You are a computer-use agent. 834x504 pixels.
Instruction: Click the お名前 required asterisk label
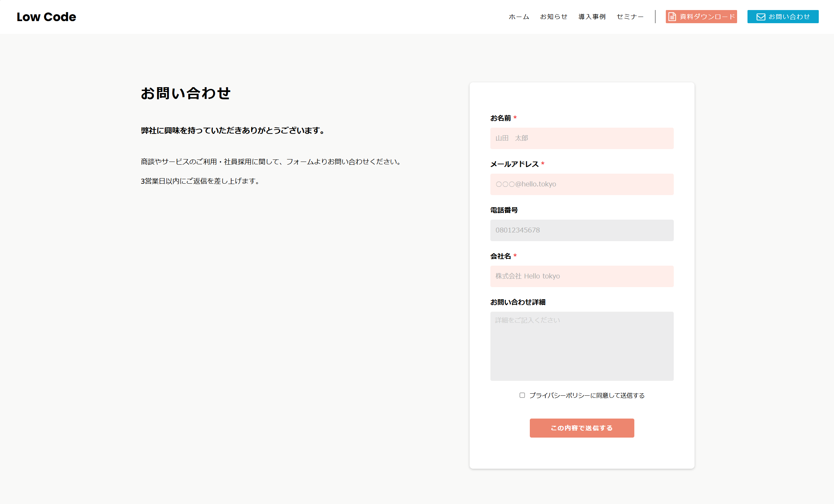515,117
